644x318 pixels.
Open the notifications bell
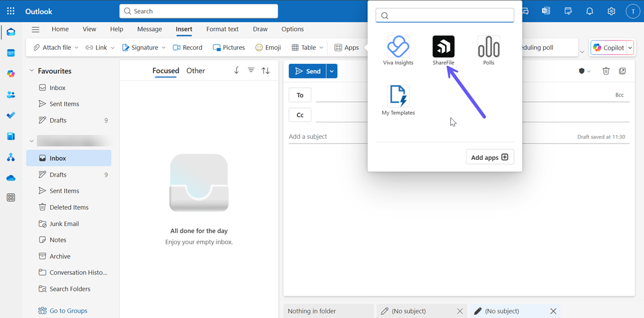coord(590,11)
